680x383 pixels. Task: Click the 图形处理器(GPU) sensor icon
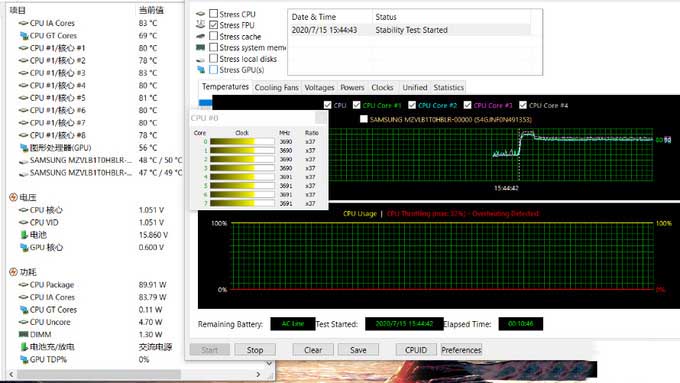click(23, 148)
